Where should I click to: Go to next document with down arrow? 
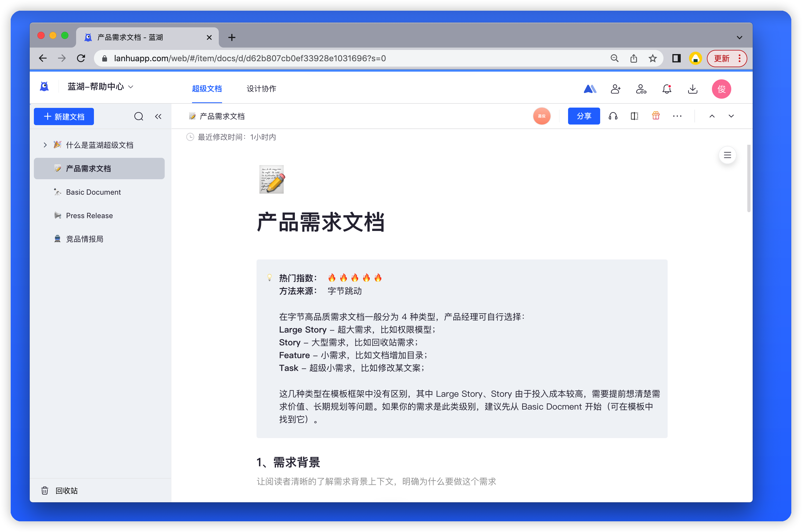tap(731, 116)
